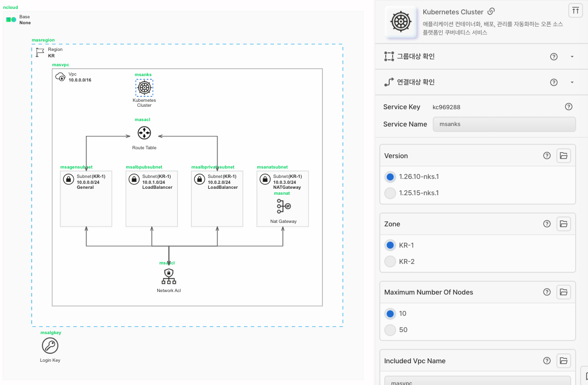The height and width of the screenshot is (385, 588).
Task: Click folder icon in Maximum Number Of Nodes
Action: pos(563,292)
